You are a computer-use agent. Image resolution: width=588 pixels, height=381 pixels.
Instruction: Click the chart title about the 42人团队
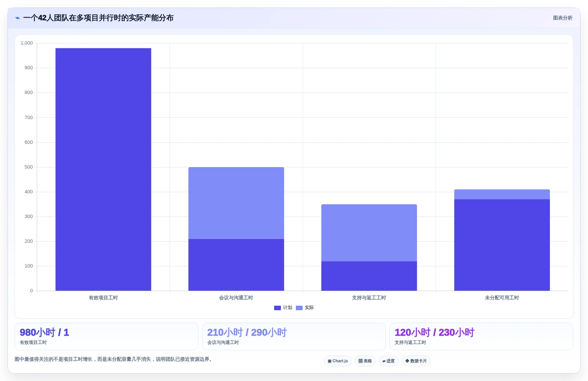pos(98,18)
